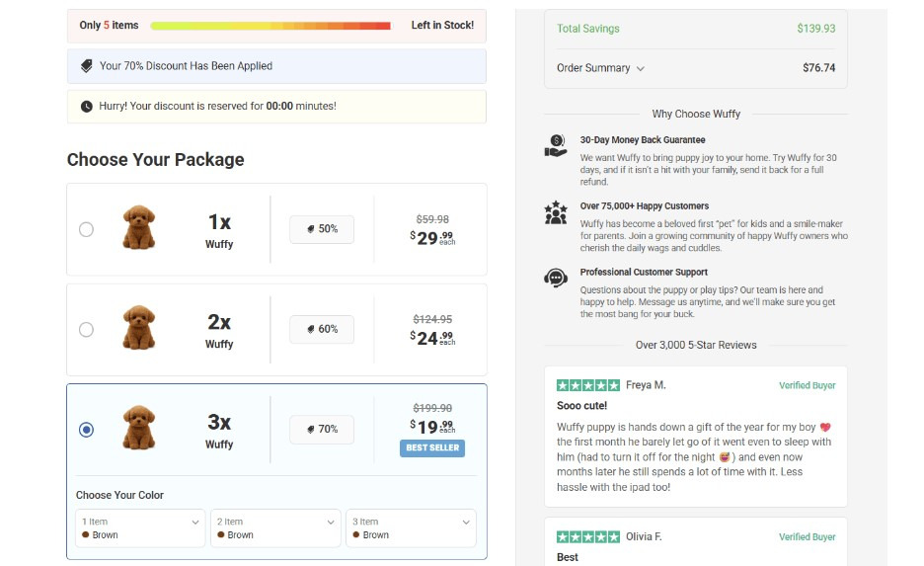Select the 3x Wuffy package radio button
This screenshot has height=566, width=924.
(x=86, y=430)
